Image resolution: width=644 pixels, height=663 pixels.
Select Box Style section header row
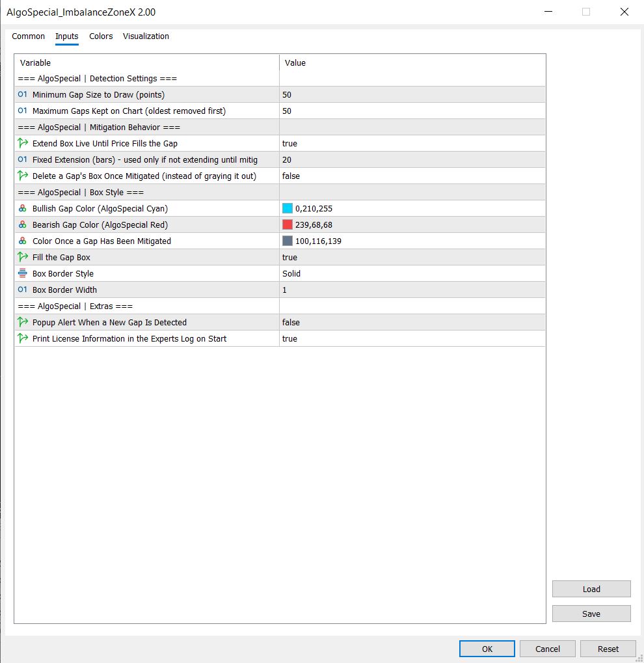pyautogui.click(x=280, y=193)
